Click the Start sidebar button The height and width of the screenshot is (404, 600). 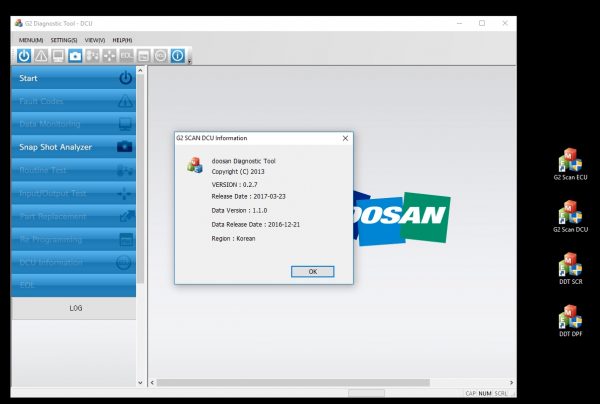click(73, 78)
